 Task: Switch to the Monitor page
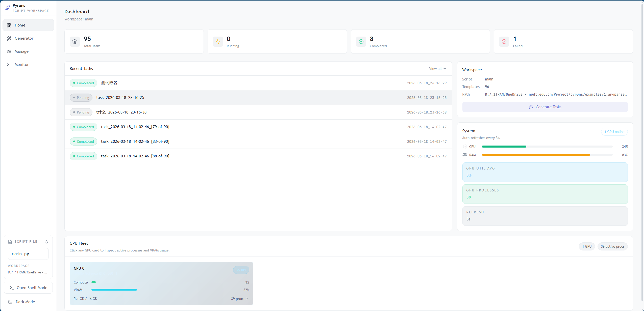coord(22,65)
